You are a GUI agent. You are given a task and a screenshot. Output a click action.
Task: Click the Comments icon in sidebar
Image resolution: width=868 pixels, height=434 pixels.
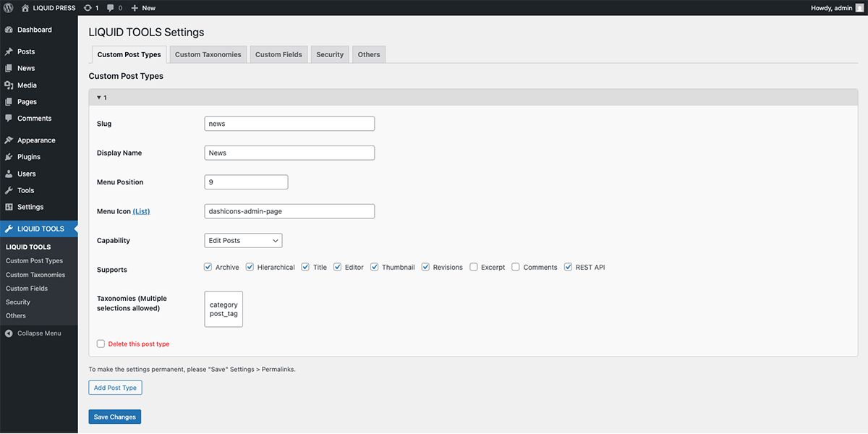point(9,118)
